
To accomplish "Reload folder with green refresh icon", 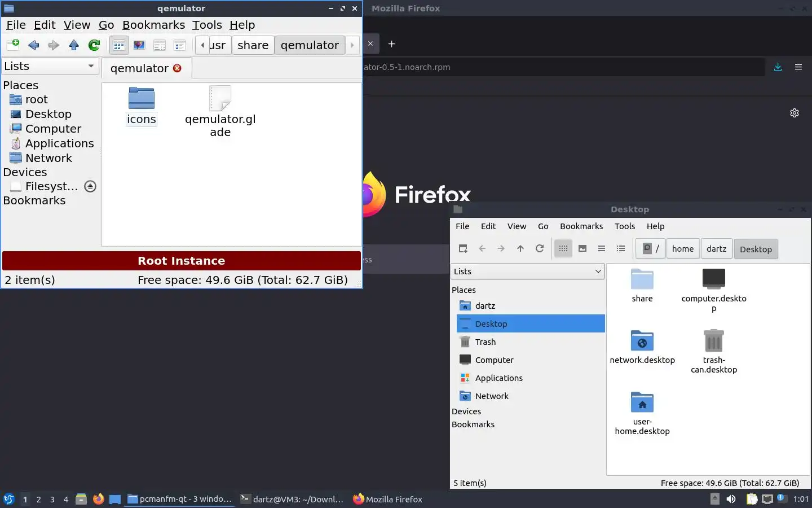I will click(x=94, y=45).
